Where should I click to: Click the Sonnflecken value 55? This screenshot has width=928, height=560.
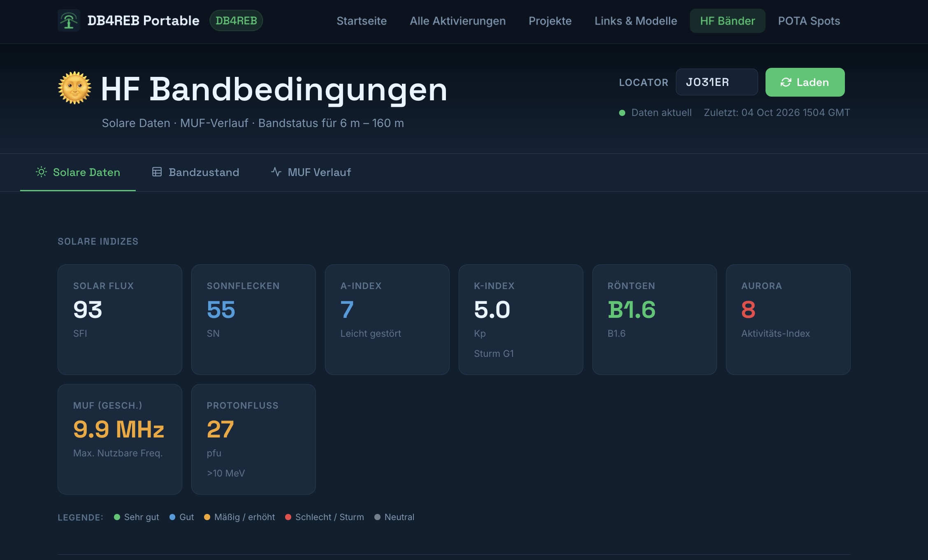pos(221,310)
